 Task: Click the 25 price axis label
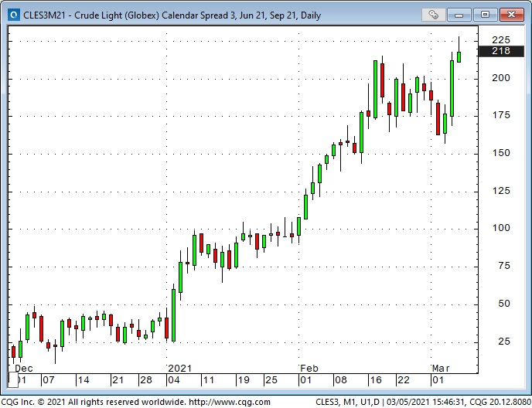pos(504,342)
